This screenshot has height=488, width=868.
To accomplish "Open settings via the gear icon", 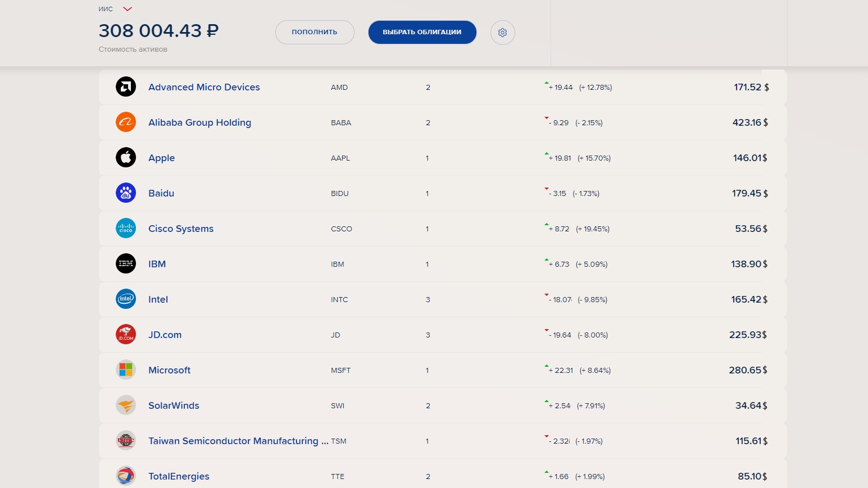I will (503, 33).
